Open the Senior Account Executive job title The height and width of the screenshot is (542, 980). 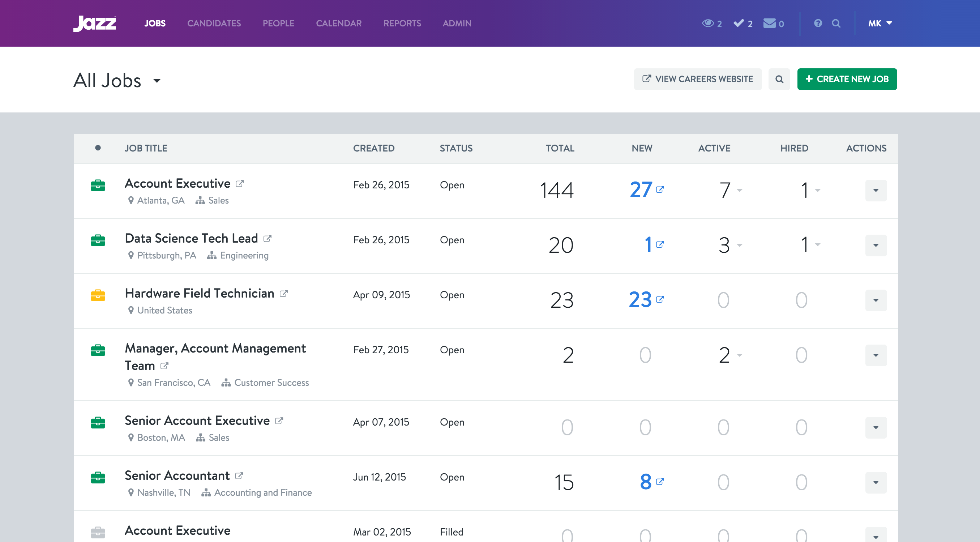(197, 421)
